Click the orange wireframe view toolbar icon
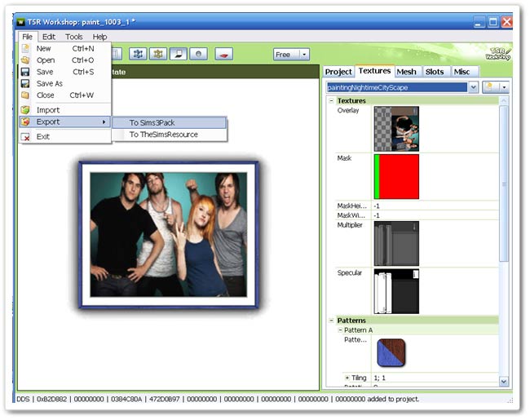Viewport: 530px width, 420px height. click(157, 54)
